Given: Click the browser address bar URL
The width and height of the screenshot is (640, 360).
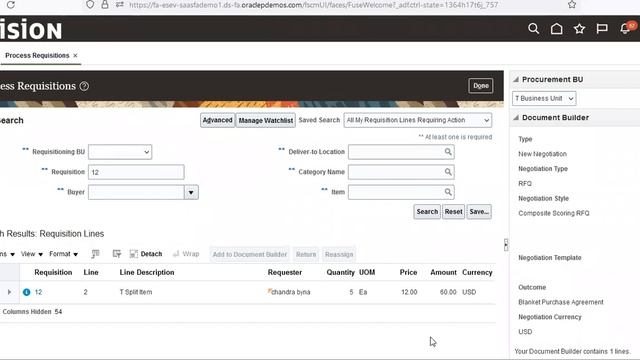Looking at the screenshot, I should (x=313, y=5).
